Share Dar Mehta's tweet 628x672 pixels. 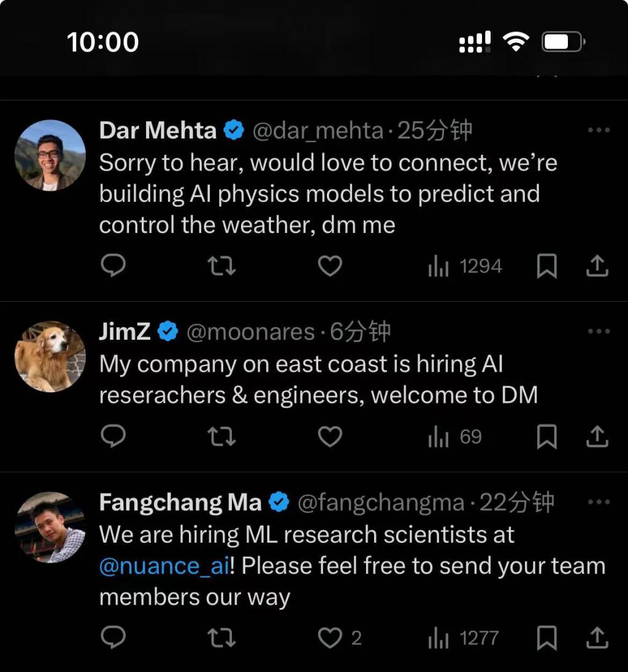coord(597,266)
